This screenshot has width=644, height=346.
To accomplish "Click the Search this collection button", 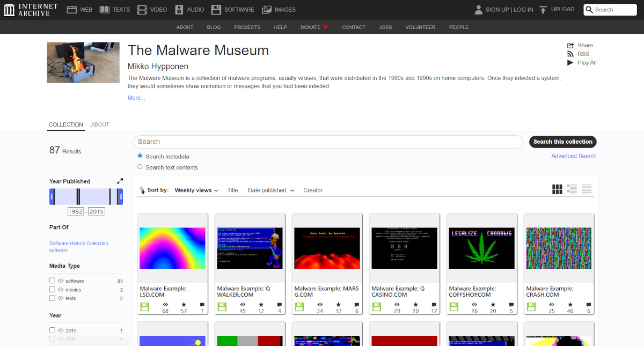I will 562,142.
